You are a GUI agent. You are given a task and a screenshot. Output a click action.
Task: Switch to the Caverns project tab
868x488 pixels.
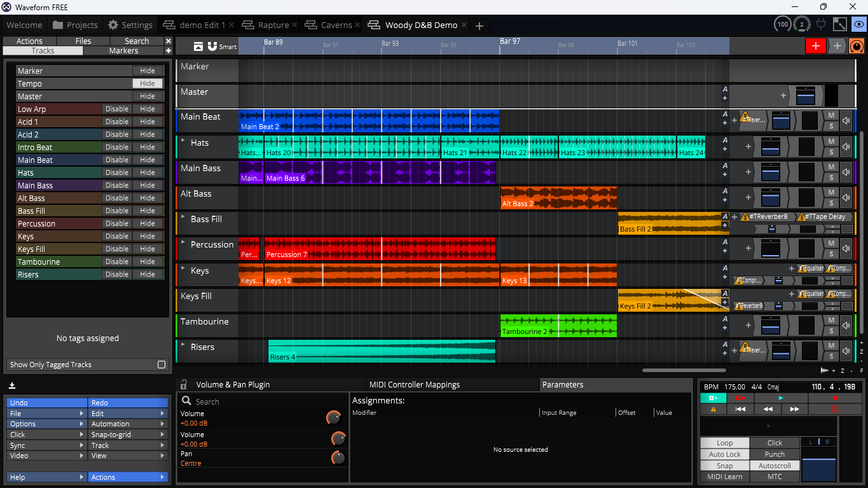point(336,25)
